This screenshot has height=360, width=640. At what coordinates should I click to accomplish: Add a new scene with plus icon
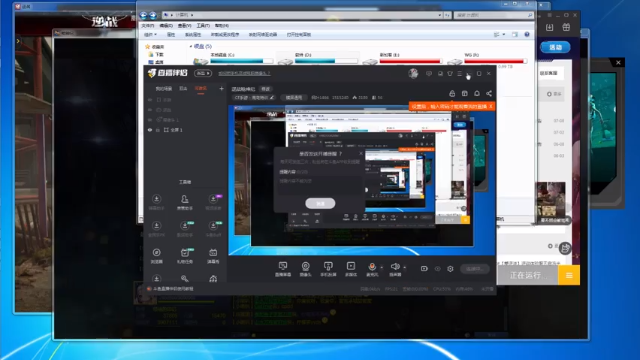[221, 88]
